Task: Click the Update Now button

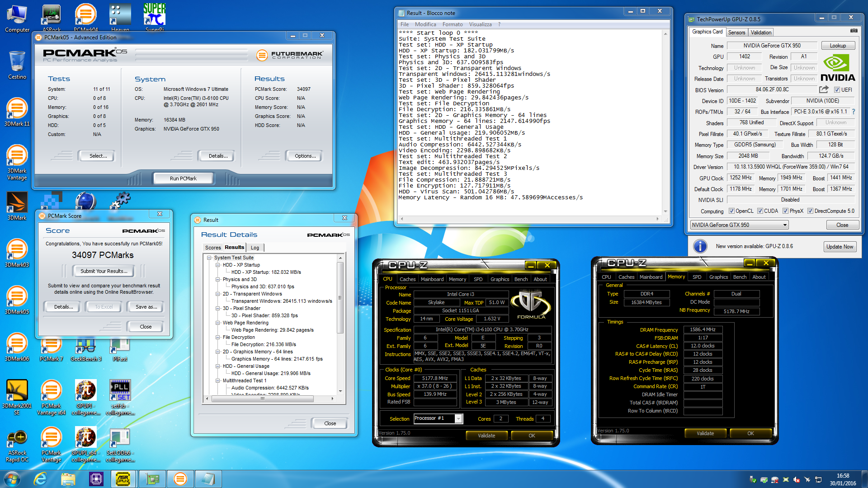Action: click(x=840, y=247)
